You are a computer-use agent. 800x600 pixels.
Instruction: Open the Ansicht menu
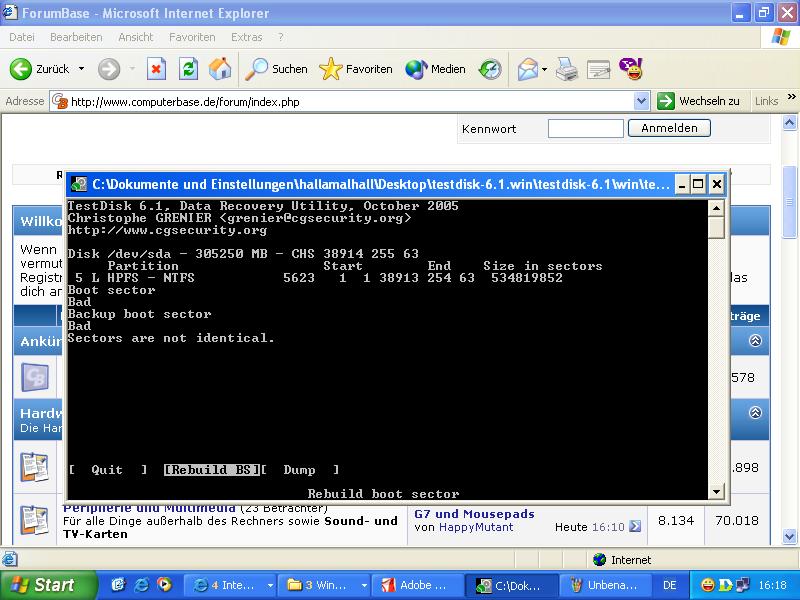[x=136, y=37]
